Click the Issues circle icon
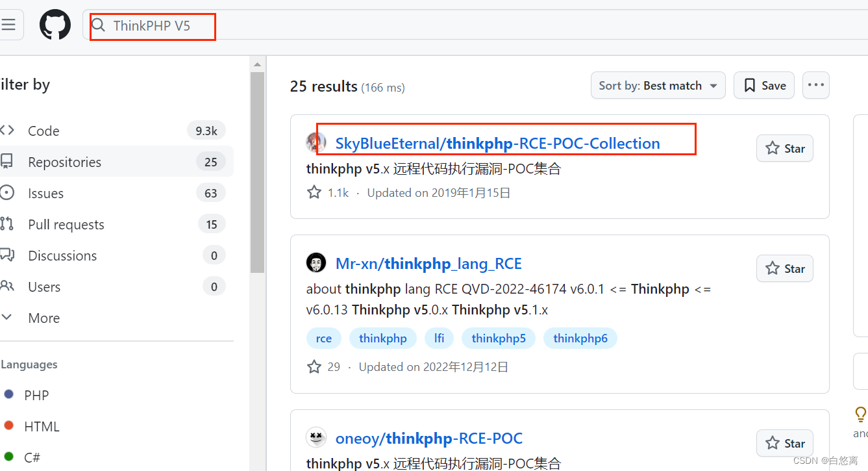 click(7, 193)
